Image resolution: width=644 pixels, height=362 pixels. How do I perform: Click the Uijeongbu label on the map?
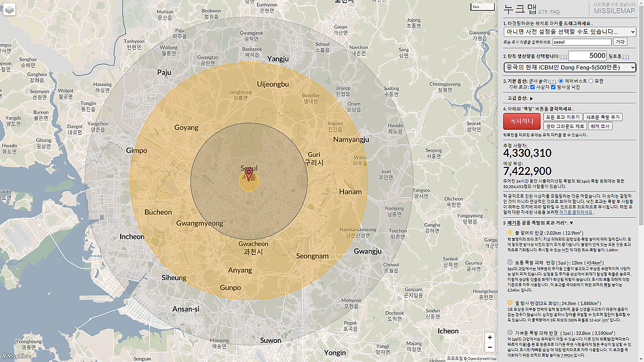coord(273,84)
